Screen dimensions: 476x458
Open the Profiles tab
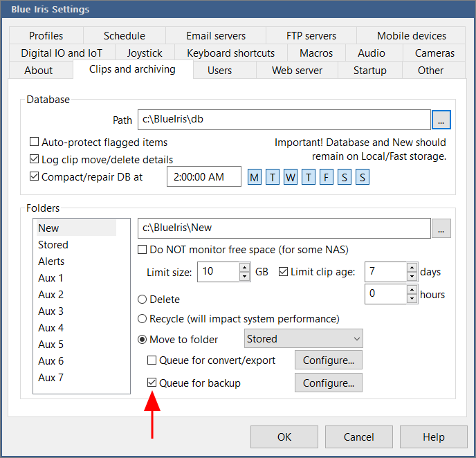tap(46, 35)
